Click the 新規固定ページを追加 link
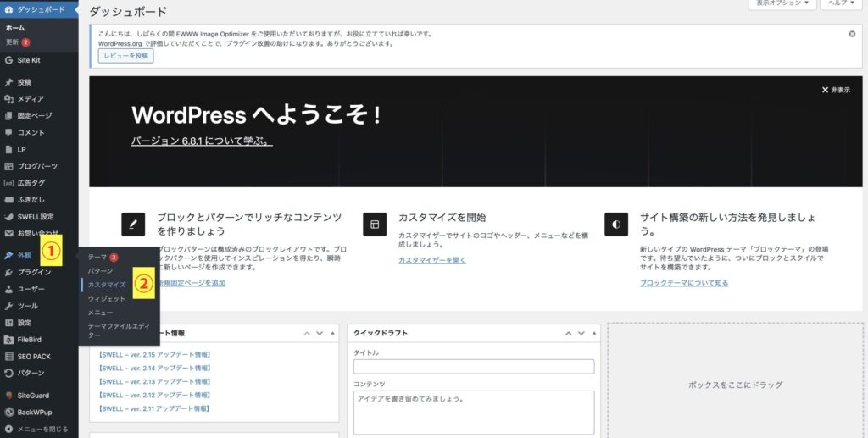868x438 pixels. [x=192, y=283]
